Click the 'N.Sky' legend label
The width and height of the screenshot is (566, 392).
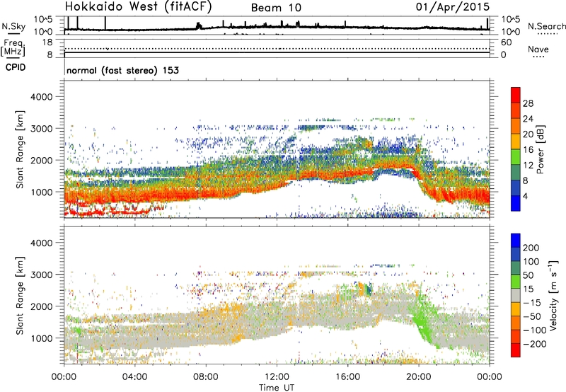pos(13,26)
